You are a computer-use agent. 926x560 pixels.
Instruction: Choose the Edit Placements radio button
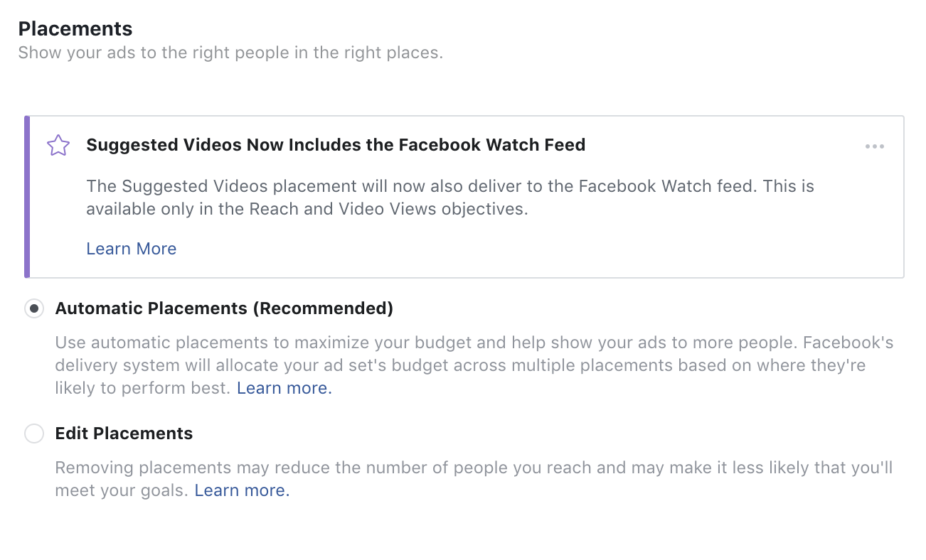click(34, 434)
